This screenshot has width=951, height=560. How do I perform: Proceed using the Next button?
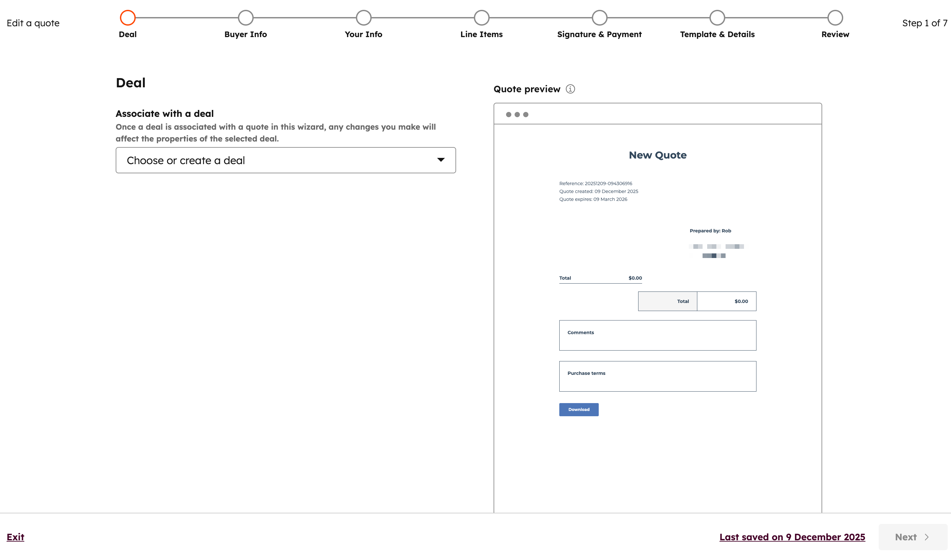[x=906, y=537]
